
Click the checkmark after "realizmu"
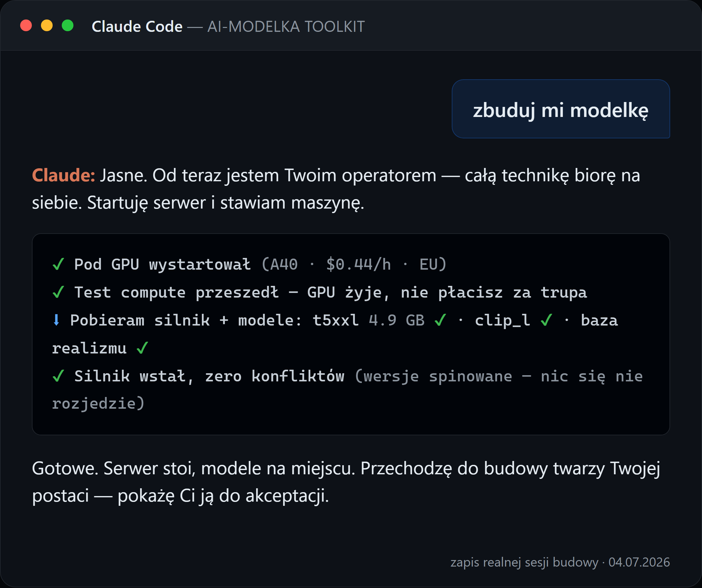(142, 348)
